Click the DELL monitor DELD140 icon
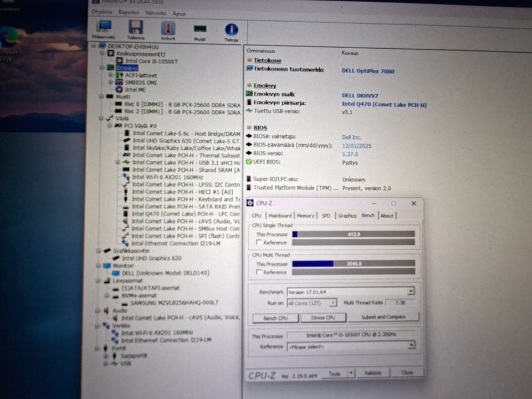 pos(116,273)
